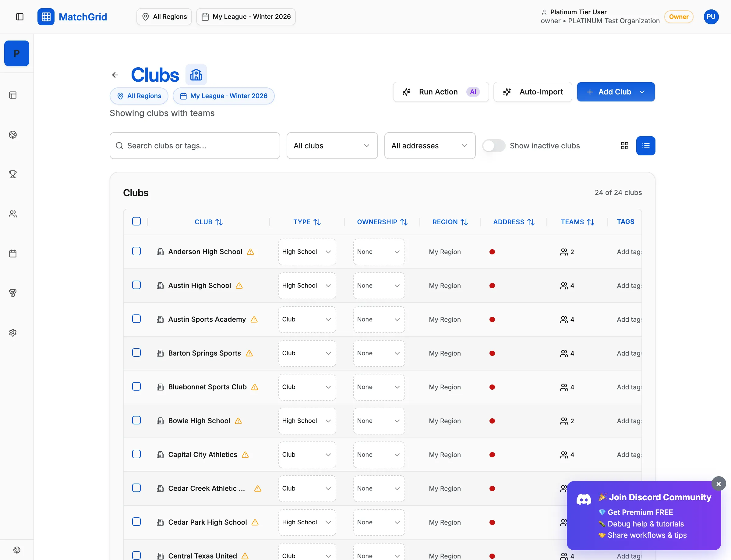Click inside the search clubs field

[x=195, y=146]
